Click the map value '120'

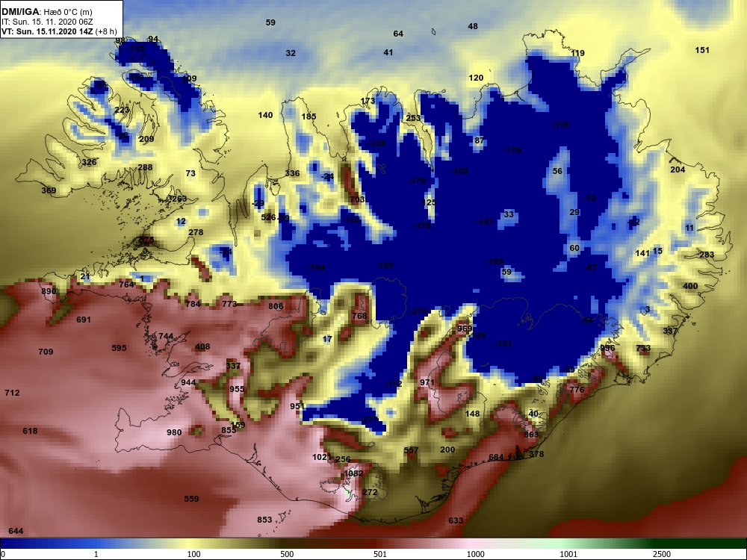click(x=476, y=78)
